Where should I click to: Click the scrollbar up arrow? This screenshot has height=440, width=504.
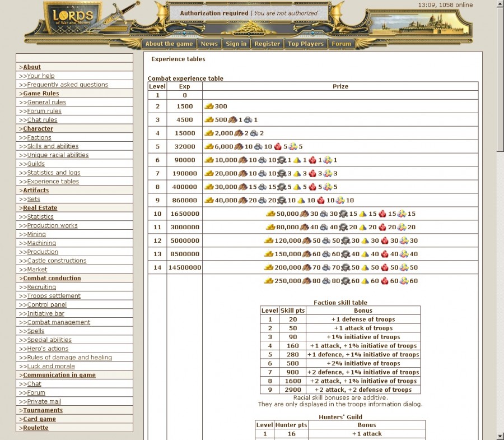coord(500,4)
